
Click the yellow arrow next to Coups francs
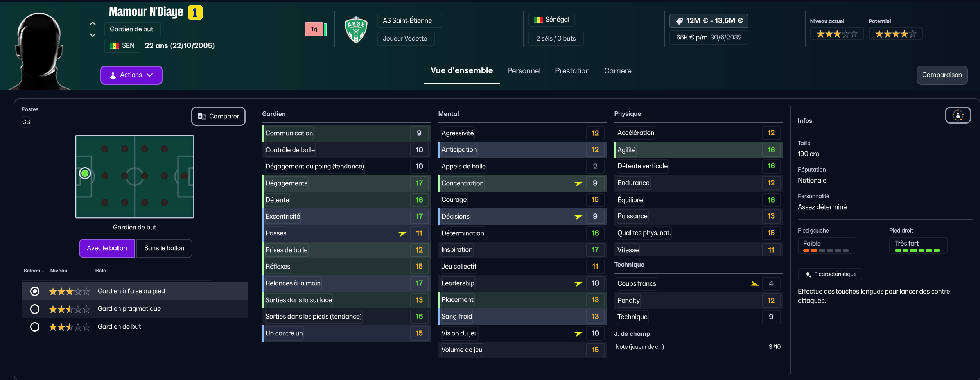754,284
